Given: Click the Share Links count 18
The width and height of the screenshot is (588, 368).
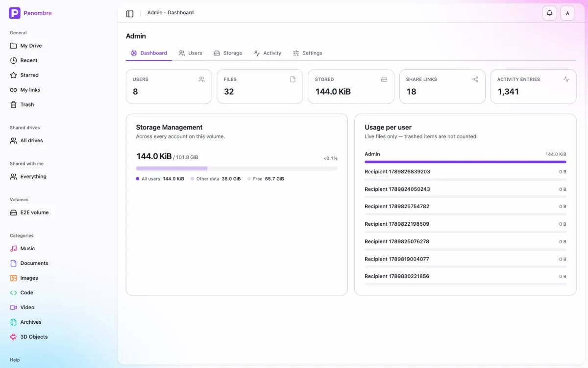Looking at the screenshot, I should click(x=411, y=92).
